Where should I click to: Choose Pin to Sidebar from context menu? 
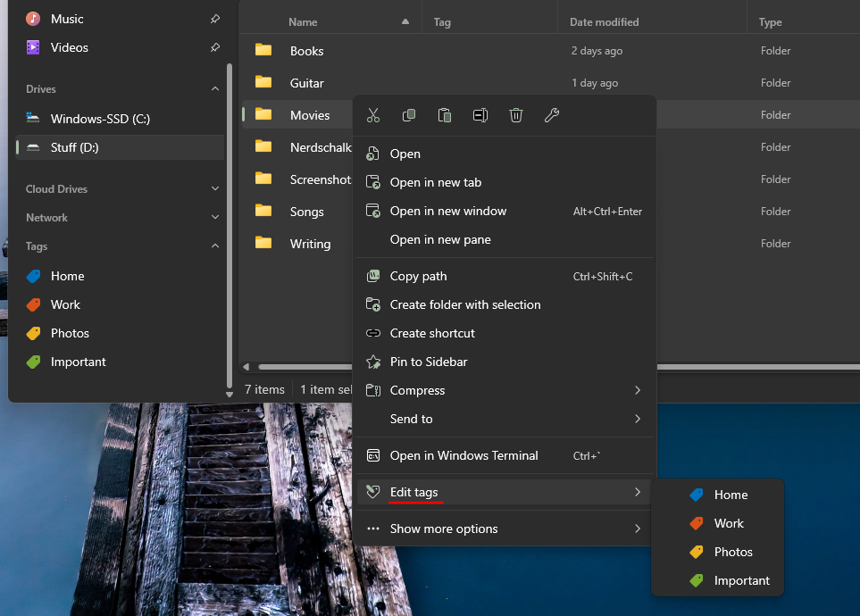click(x=429, y=362)
